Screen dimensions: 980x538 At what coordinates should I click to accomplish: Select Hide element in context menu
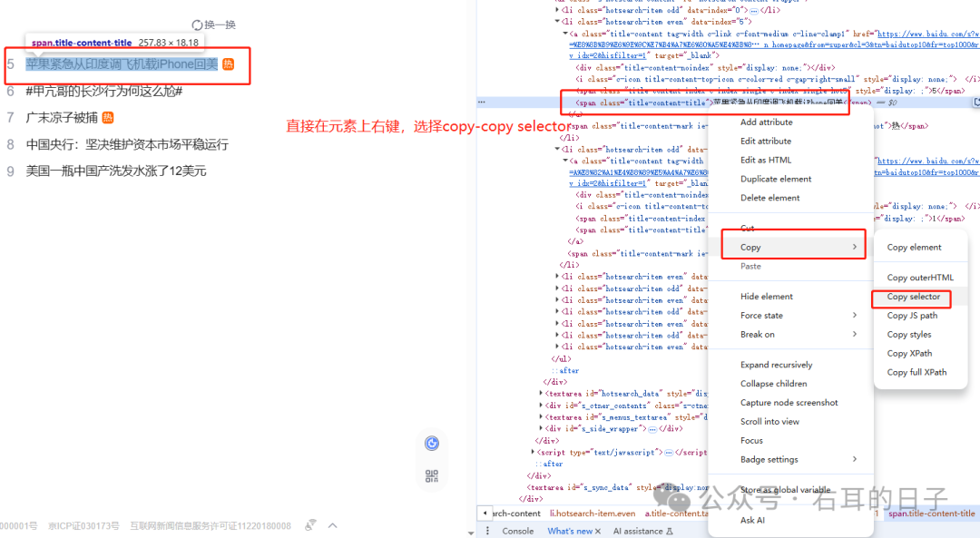coord(766,297)
